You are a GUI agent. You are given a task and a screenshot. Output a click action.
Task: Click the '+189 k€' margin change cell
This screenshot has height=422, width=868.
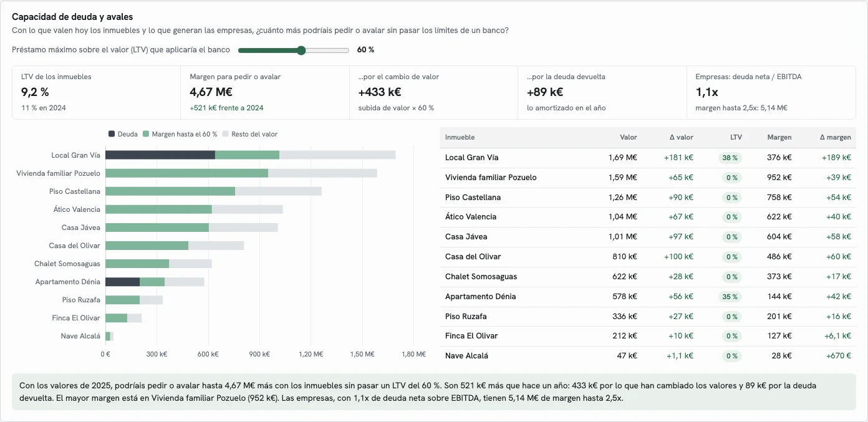pyautogui.click(x=836, y=158)
